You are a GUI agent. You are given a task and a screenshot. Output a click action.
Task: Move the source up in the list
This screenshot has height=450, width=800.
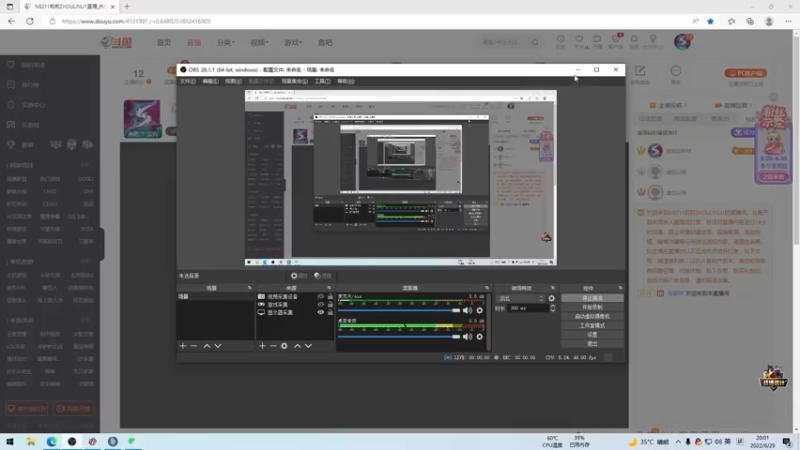[x=297, y=346]
